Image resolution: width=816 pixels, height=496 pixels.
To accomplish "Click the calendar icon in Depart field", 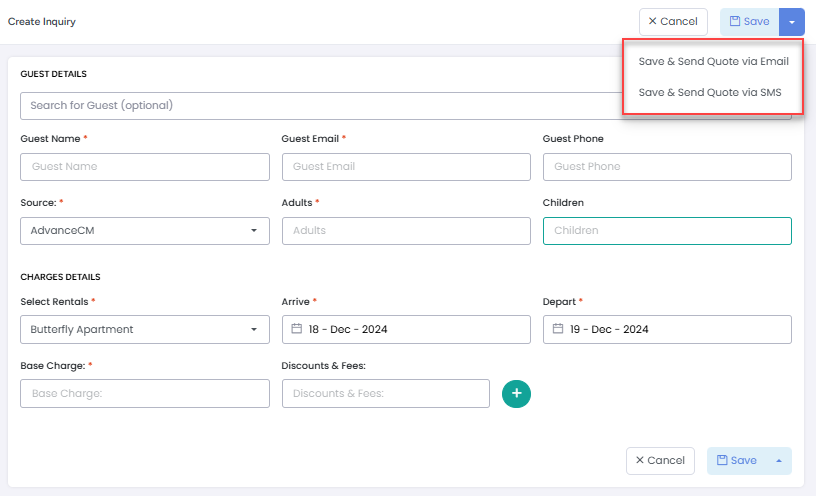I will (558, 329).
